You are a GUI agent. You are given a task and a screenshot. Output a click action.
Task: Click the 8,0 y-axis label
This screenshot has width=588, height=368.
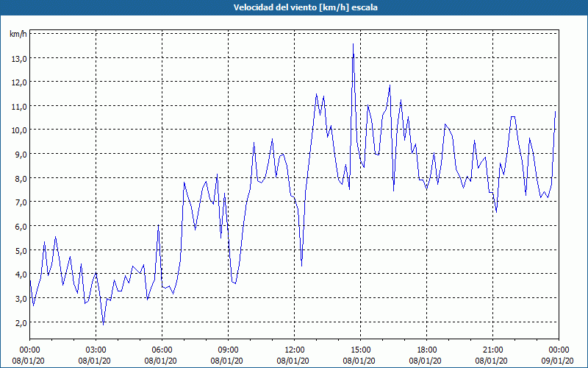coord(21,178)
